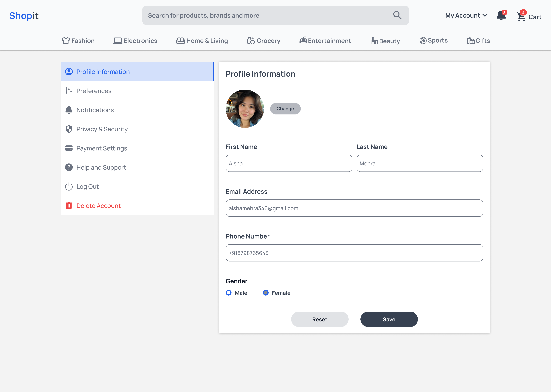The width and height of the screenshot is (551, 392).
Task: Click the Log Out power icon
Action: point(69,186)
